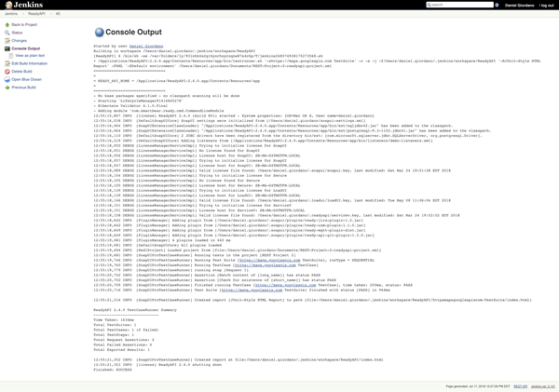Image resolution: width=559 pixels, height=392 pixels.
Task: Click the 'Time Taken' summary line
Action: click(114, 320)
